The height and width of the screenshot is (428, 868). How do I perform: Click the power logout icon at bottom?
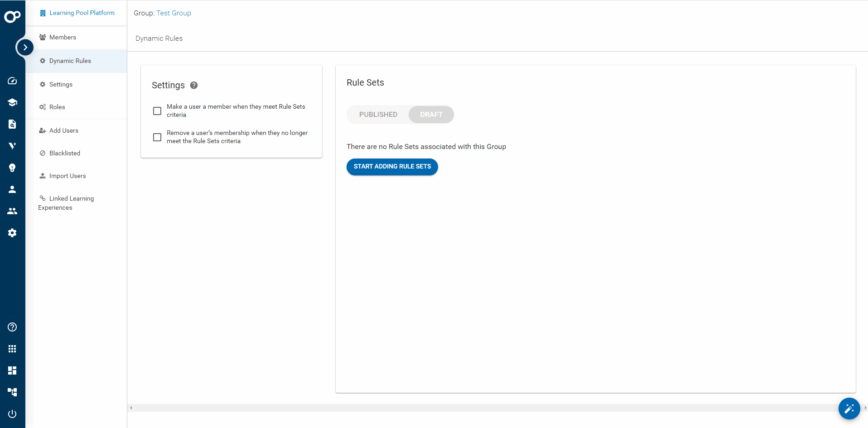click(x=12, y=414)
